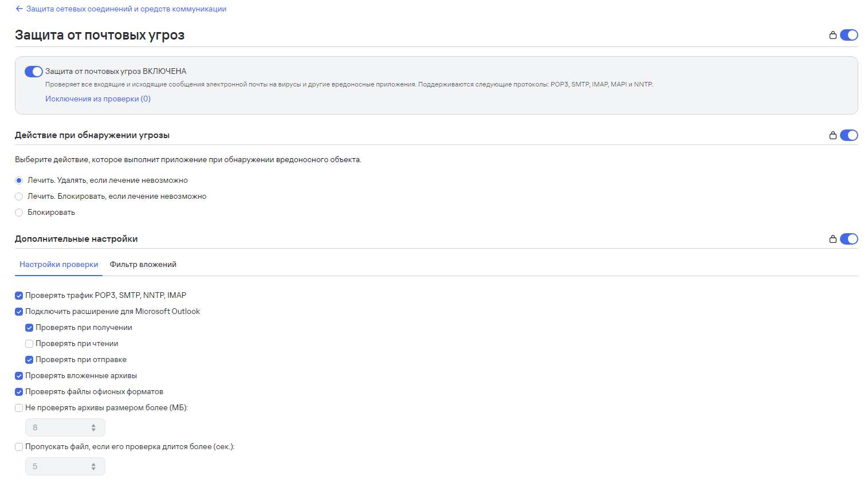This screenshot has height=495, width=868.
Task: Toggle switch for Действие при обнаружении угрозы section
Action: tap(849, 135)
